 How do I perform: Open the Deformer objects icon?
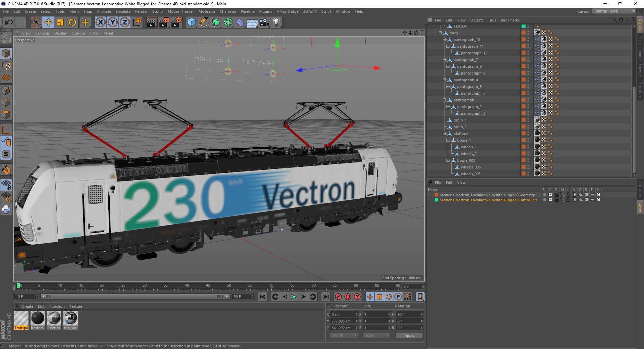(240, 22)
